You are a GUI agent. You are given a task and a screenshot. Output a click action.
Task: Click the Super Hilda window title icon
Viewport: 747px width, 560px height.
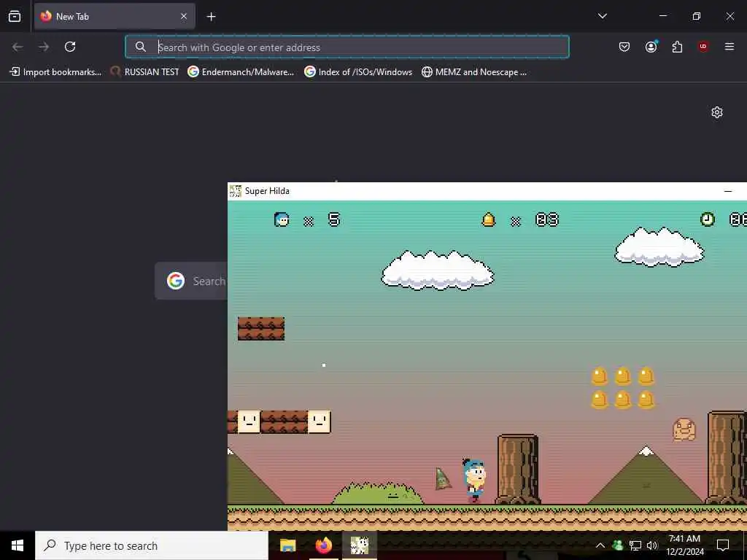(x=236, y=191)
